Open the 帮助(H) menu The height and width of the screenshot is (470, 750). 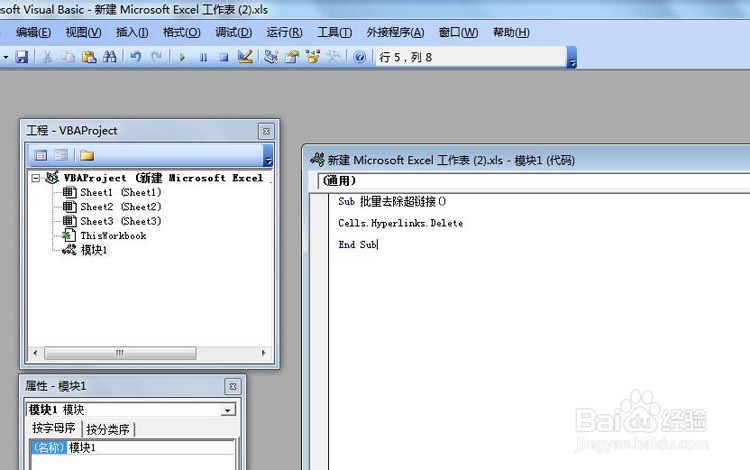coord(511,32)
